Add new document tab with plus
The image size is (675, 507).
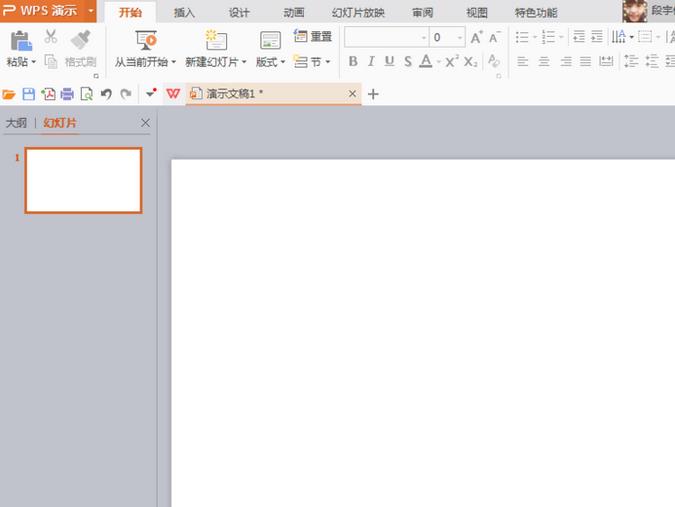coord(373,94)
